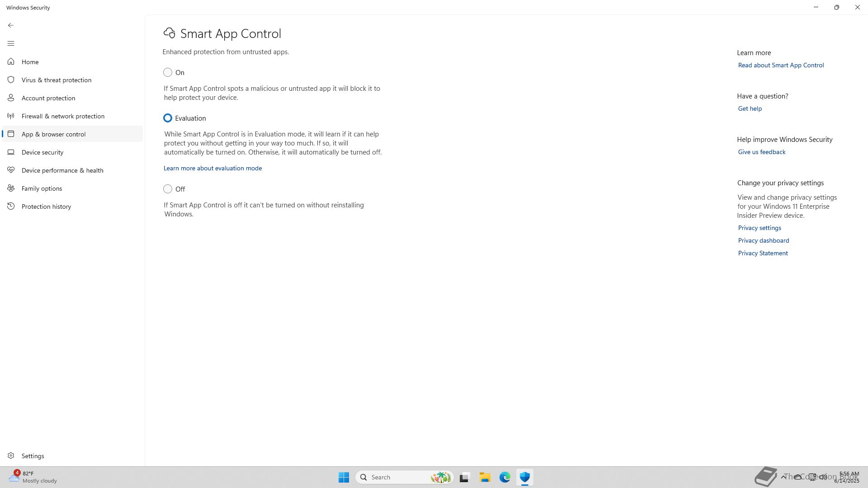
Task: Open Firewall & network protection icon
Action: pyautogui.click(x=11, y=116)
